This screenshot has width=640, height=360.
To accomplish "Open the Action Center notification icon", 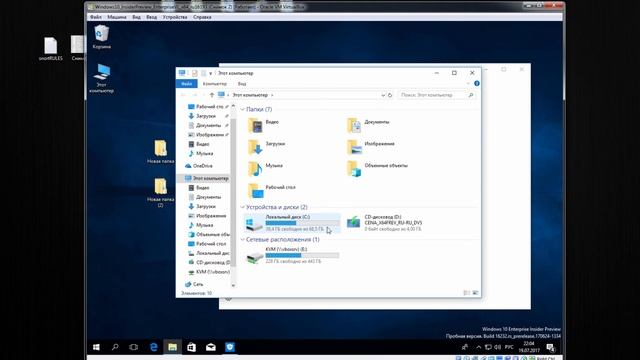I will tap(551, 348).
